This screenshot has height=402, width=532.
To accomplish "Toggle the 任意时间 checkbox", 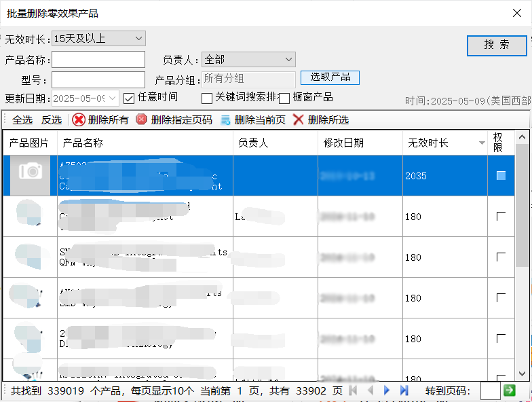I will (130, 98).
